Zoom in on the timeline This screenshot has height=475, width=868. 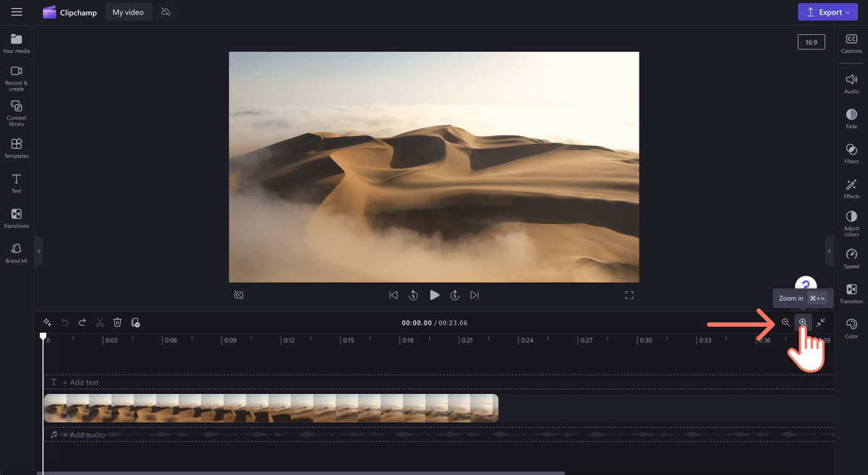[803, 322]
